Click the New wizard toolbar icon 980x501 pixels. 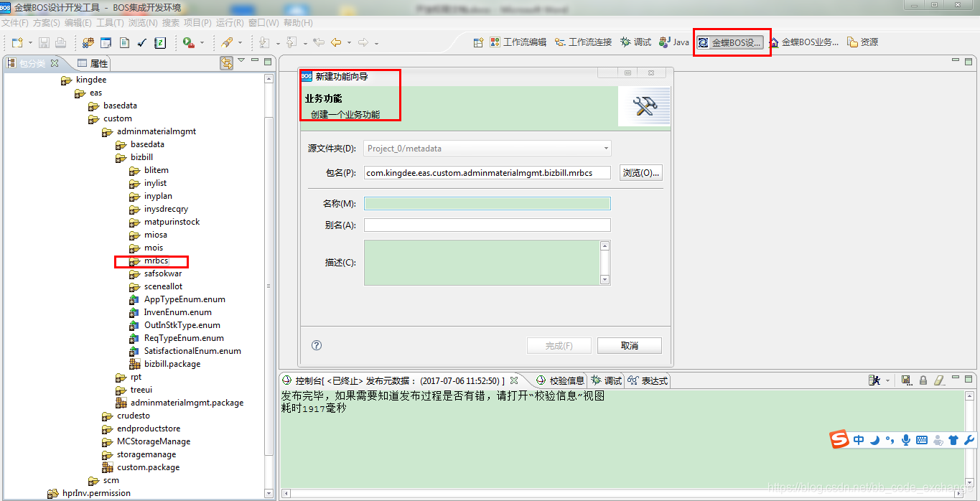17,43
